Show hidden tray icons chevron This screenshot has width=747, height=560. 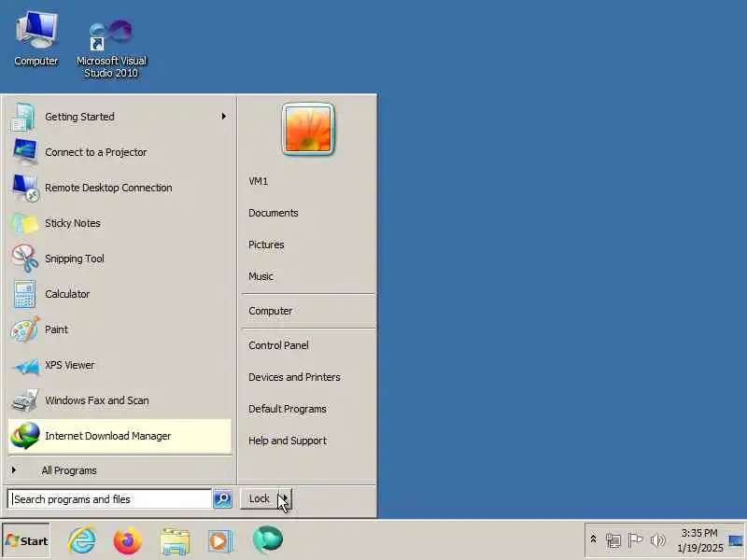593,539
